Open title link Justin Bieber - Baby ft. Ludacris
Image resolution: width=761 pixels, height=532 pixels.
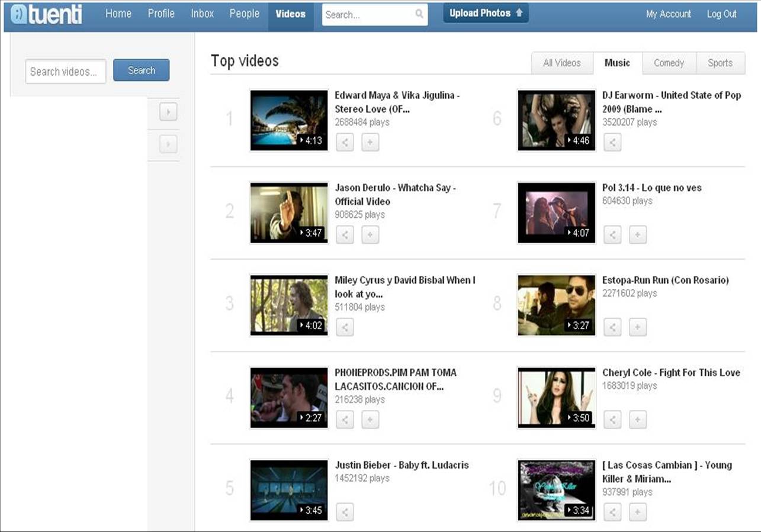(402, 465)
